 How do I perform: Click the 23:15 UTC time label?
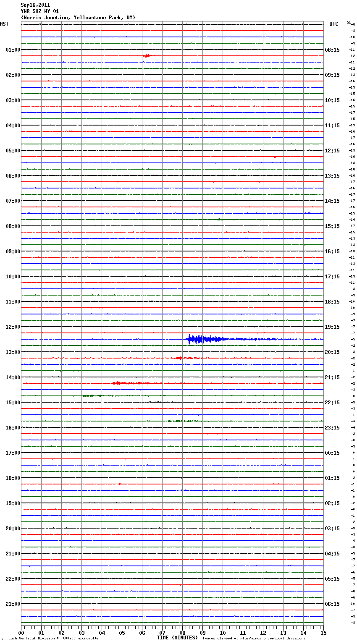pos(332,427)
